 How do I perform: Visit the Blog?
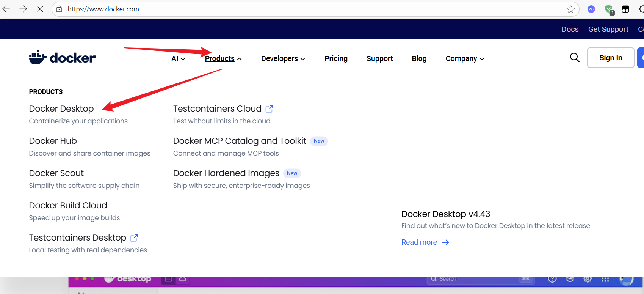pos(419,58)
